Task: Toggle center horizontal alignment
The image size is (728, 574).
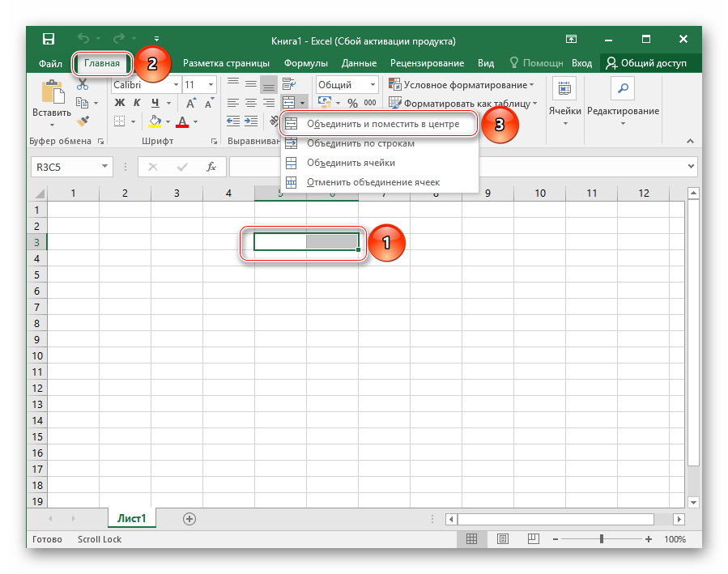Action: (251, 103)
